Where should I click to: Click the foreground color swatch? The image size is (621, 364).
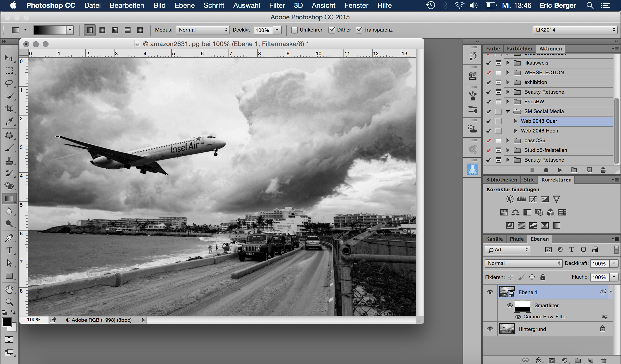pyautogui.click(x=6, y=322)
